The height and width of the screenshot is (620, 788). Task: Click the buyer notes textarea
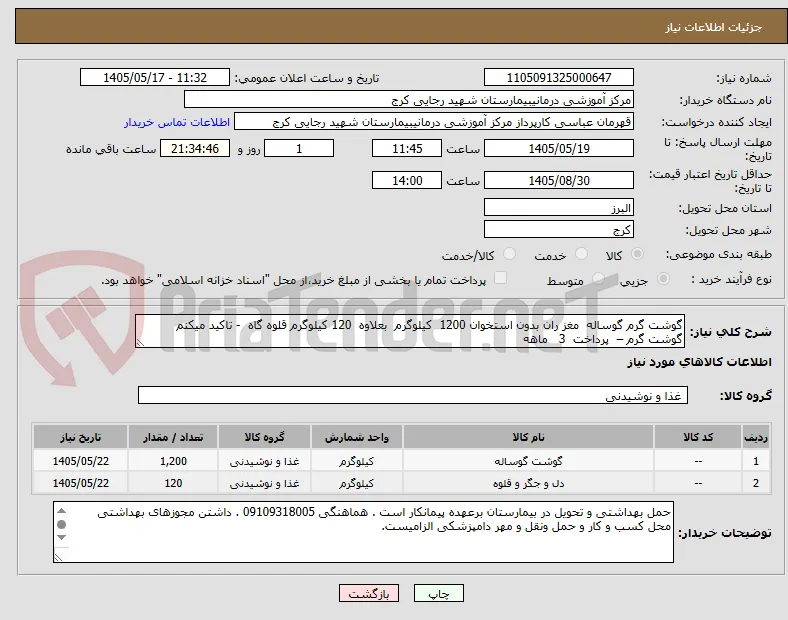pyautogui.click(x=363, y=532)
